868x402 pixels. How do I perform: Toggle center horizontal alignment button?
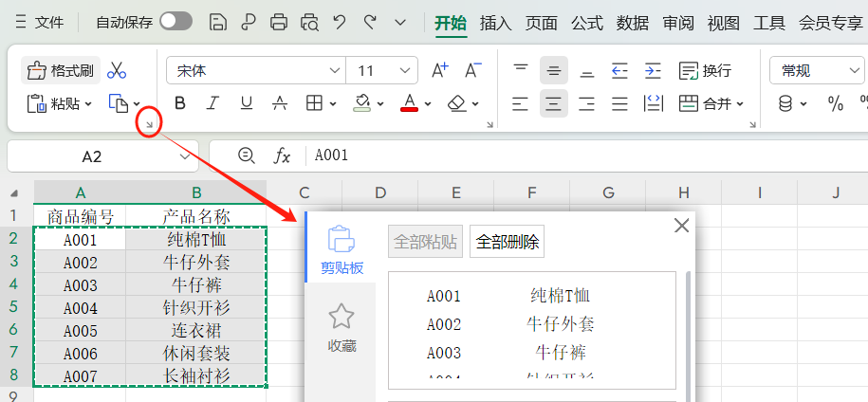[x=554, y=103]
